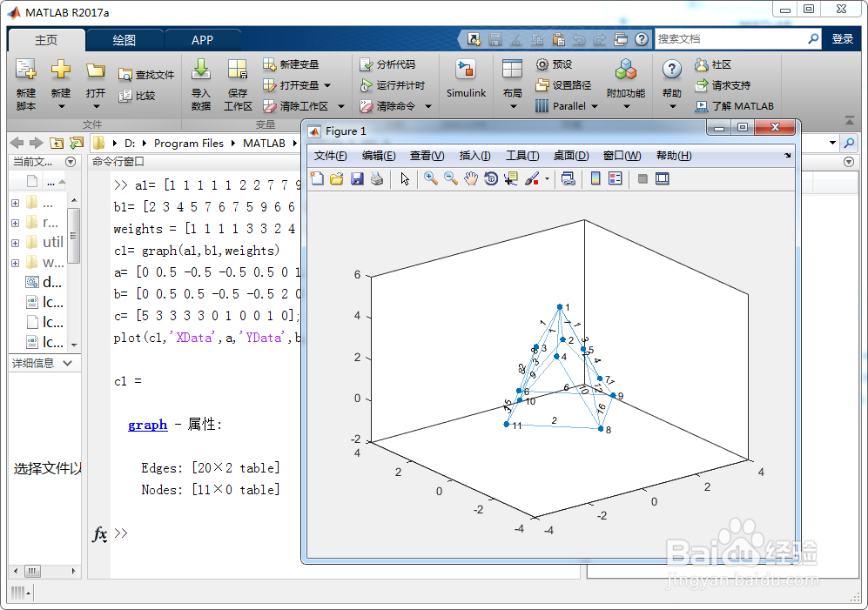The width and height of the screenshot is (868, 610).
Task: Open Add-Ons (附加功能) icon
Action: [626, 70]
